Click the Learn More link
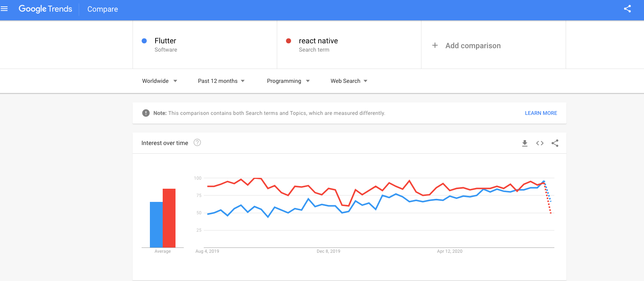The width and height of the screenshot is (644, 281). pyautogui.click(x=541, y=113)
